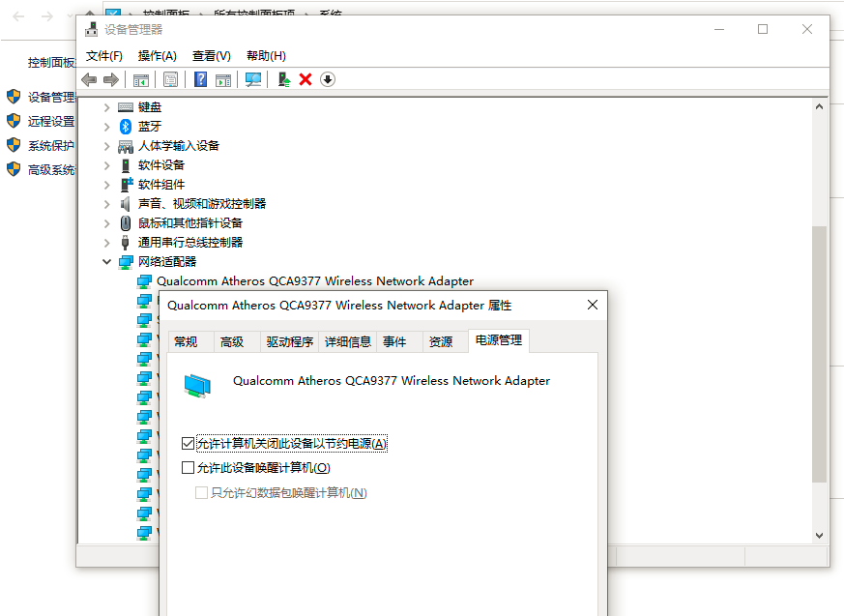Viewport: 844px width, 616px height.
Task: Click the mouse icon next to 鼠标和其他指针设备
Action: pos(126,223)
